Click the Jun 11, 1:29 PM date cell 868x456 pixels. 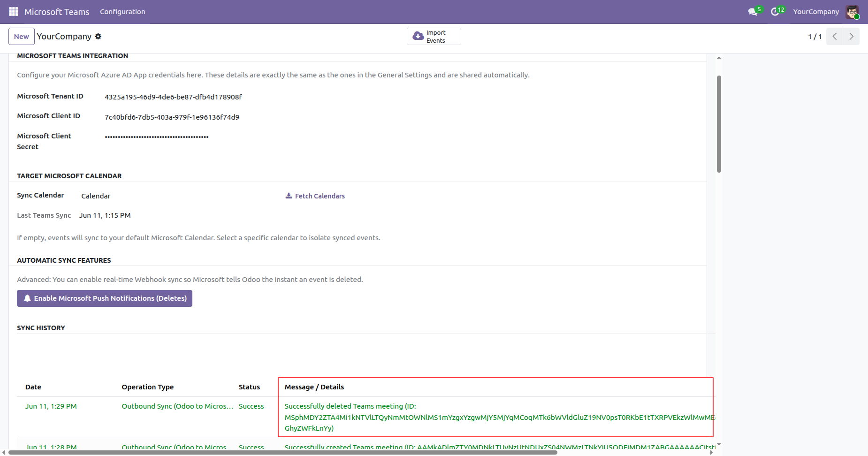[51, 406]
